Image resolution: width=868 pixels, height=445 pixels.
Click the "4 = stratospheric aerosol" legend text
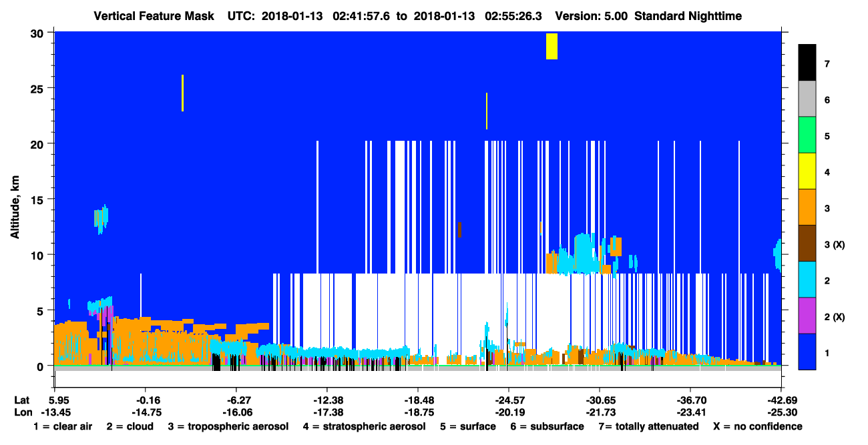pos(363,426)
